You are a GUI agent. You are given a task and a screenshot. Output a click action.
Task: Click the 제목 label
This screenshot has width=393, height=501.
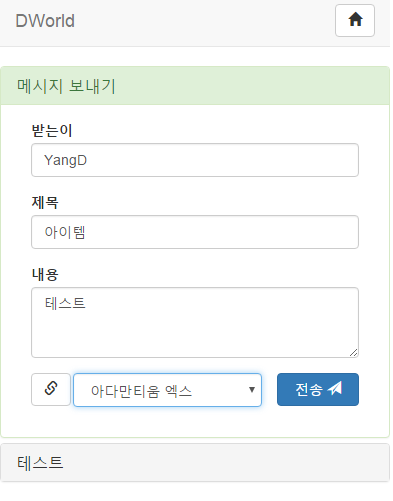pos(45,202)
